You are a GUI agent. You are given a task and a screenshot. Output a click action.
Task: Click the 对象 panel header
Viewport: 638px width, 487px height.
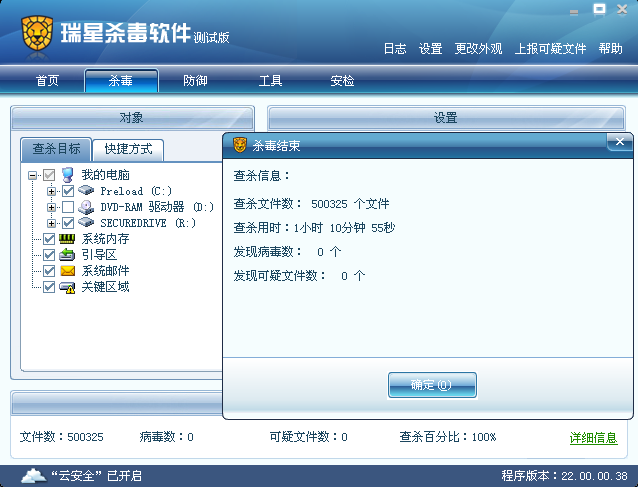coord(132,118)
